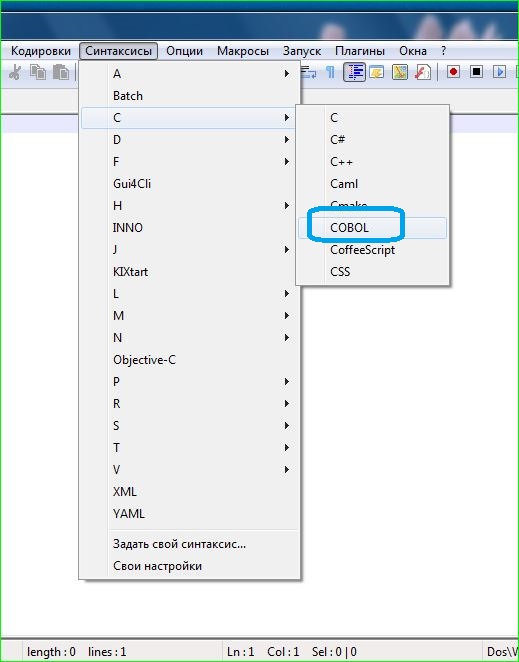Open the Окна menu
Screen dimensions: 519x662
pos(413,51)
